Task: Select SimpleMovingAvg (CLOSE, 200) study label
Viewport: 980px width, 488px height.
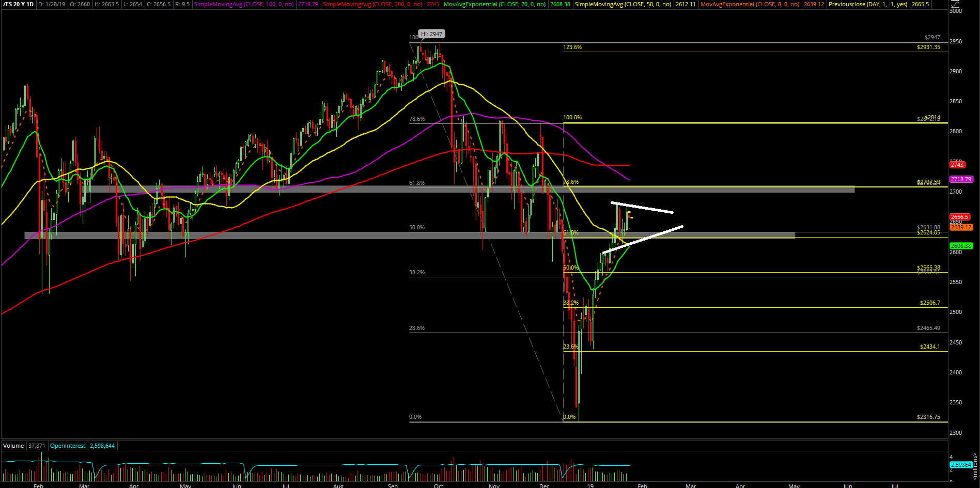Action: 372,4
